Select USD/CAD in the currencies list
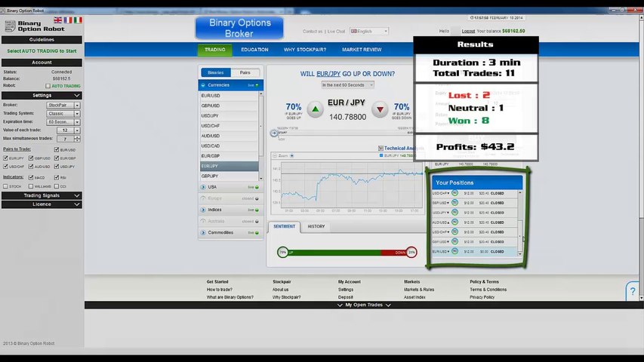 click(229, 146)
